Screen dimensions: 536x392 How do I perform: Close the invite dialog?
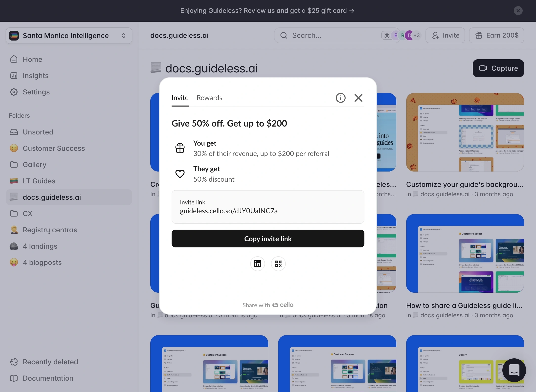pyautogui.click(x=358, y=98)
